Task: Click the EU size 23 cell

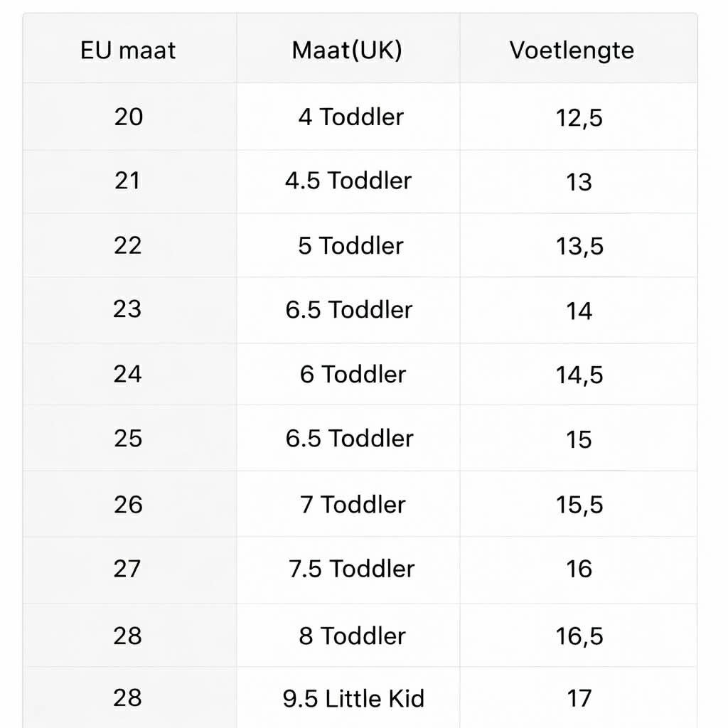Action: tap(128, 309)
